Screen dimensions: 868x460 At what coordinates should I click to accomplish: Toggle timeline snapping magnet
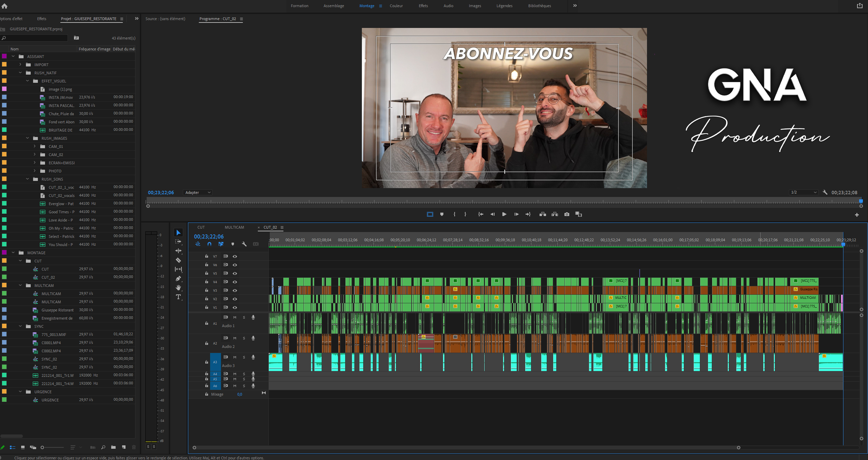[x=209, y=244]
